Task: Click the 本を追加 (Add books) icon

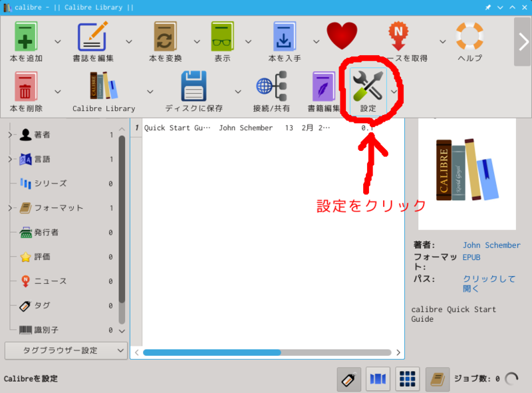Action: click(x=26, y=37)
